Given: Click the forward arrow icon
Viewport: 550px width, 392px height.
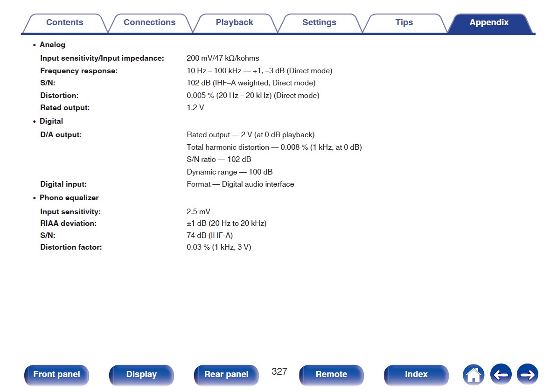Looking at the screenshot, I should tap(527, 374).
